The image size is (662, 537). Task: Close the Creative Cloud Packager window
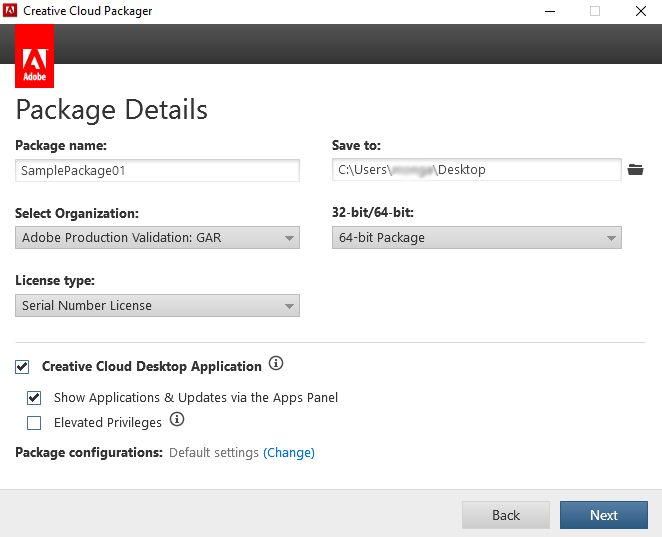(641, 11)
